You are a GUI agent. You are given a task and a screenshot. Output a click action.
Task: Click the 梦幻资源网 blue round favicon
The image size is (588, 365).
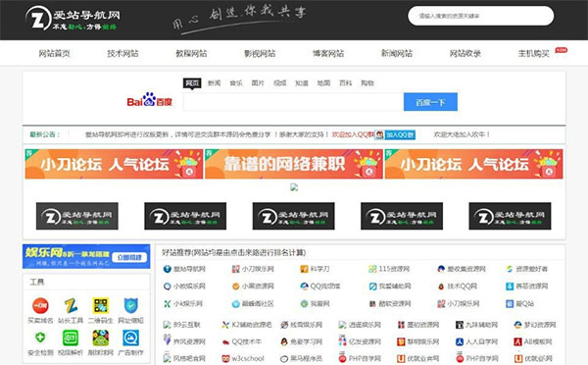tap(517, 325)
